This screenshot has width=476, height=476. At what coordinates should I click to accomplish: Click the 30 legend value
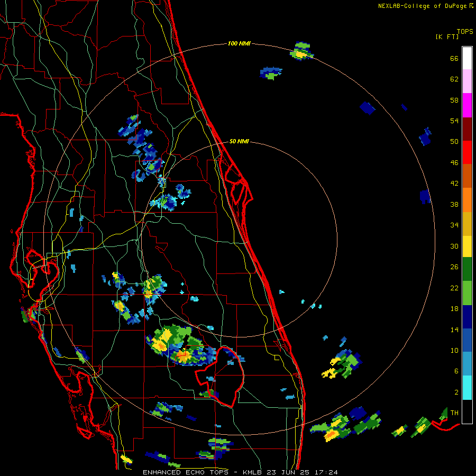pyautogui.click(x=454, y=246)
